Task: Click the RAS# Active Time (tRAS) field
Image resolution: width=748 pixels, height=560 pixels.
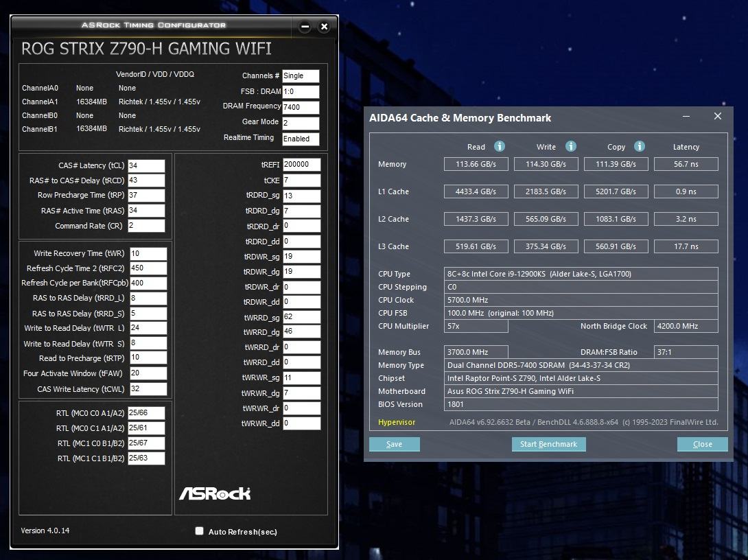Action: [146, 211]
